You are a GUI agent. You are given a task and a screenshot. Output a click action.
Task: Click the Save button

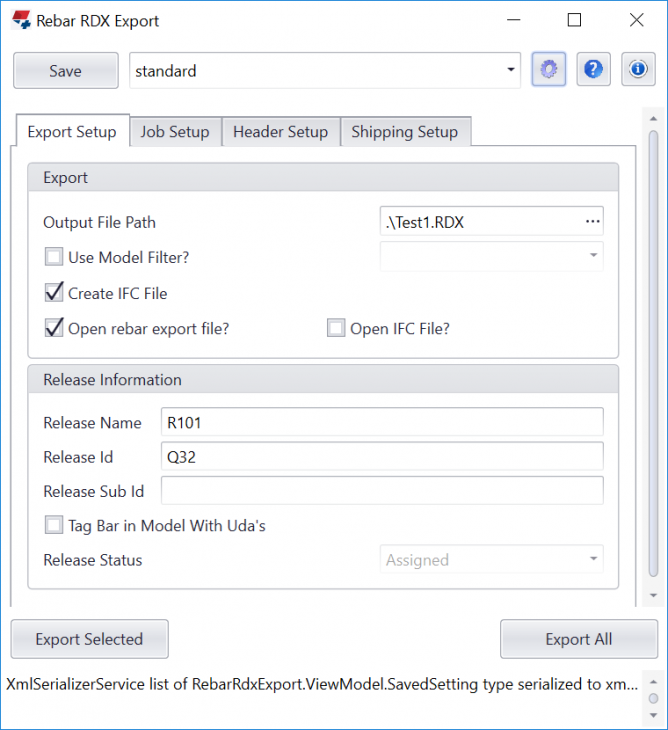(x=66, y=71)
